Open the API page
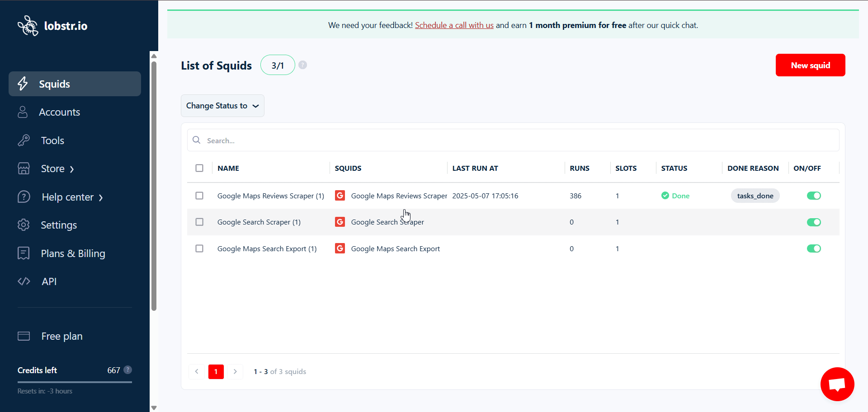 pos(48,281)
